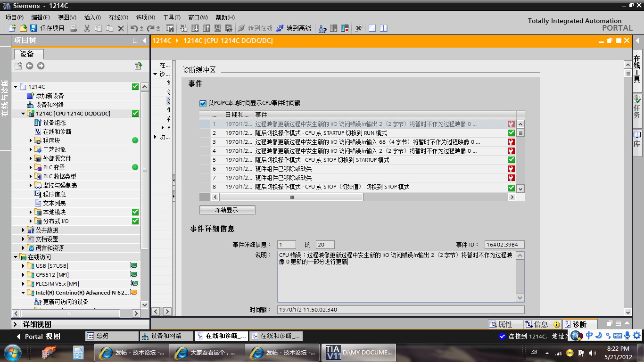Screen dimensions: 644x362
Task: Click the project tree overview icon
Action: (x=138, y=66)
